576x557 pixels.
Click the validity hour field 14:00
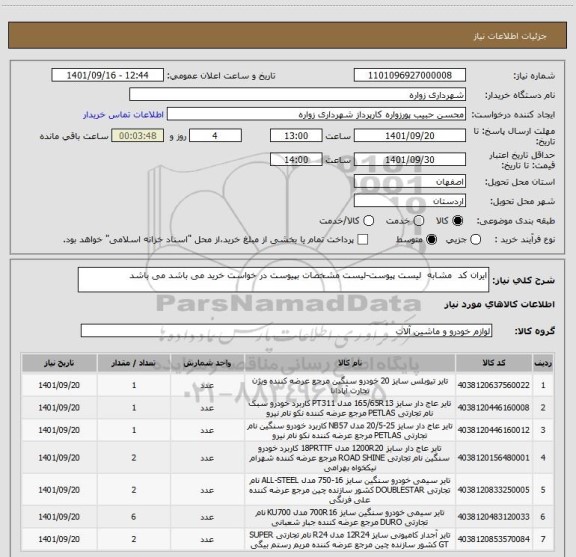(296, 159)
